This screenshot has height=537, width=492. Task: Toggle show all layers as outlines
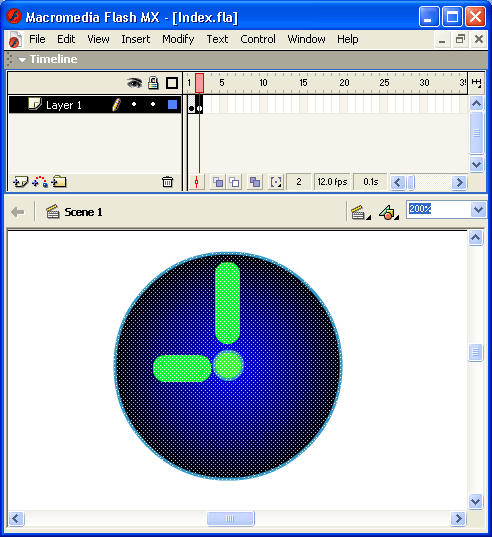coord(172,83)
